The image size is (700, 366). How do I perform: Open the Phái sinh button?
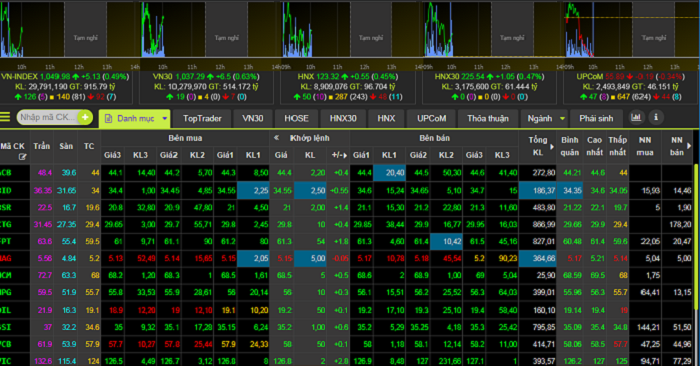tap(596, 119)
